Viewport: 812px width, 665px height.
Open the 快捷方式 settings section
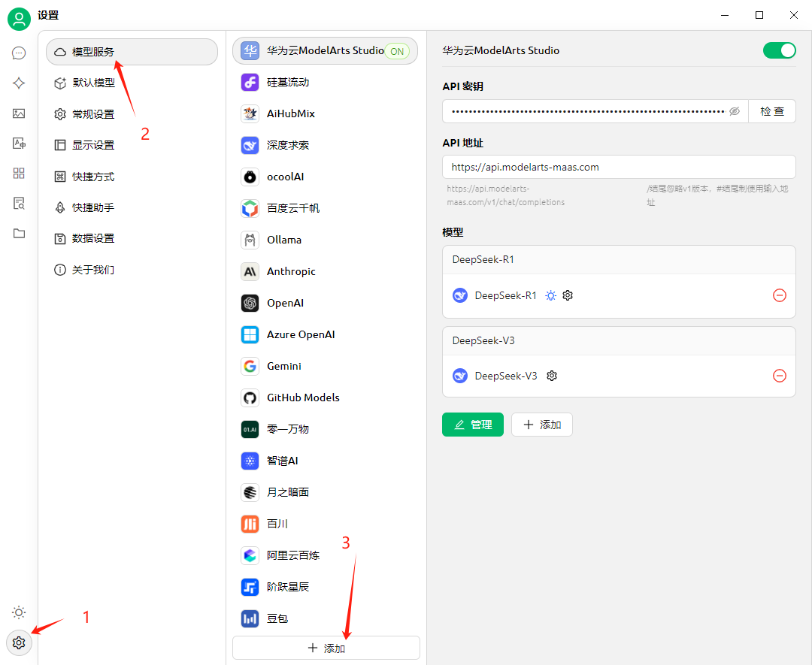(x=132, y=177)
